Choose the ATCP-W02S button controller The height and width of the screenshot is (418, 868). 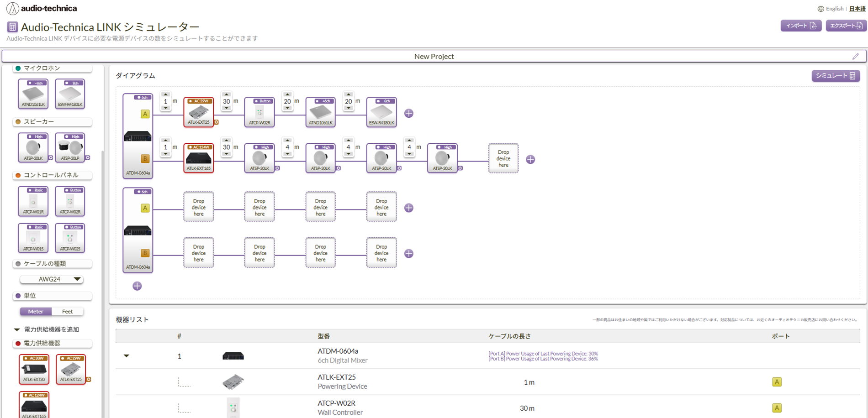click(x=69, y=238)
